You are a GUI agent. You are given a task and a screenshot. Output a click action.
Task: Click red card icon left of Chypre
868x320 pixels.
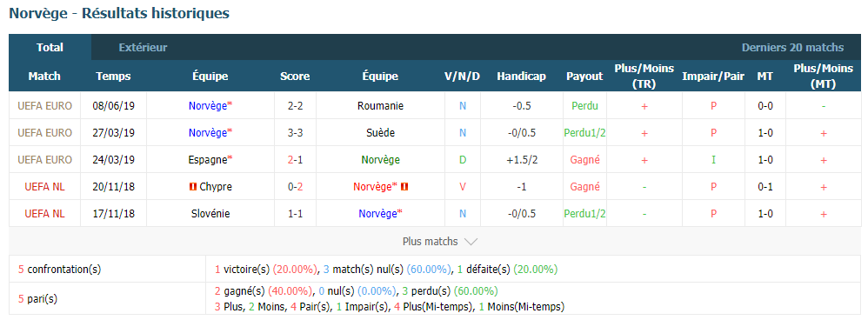(x=192, y=187)
